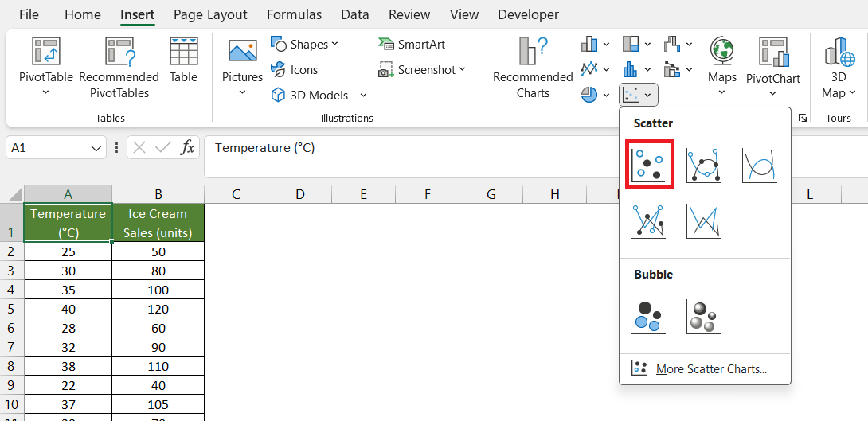
Task: Switch to the Developer tab
Action: click(x=528, y=14)
